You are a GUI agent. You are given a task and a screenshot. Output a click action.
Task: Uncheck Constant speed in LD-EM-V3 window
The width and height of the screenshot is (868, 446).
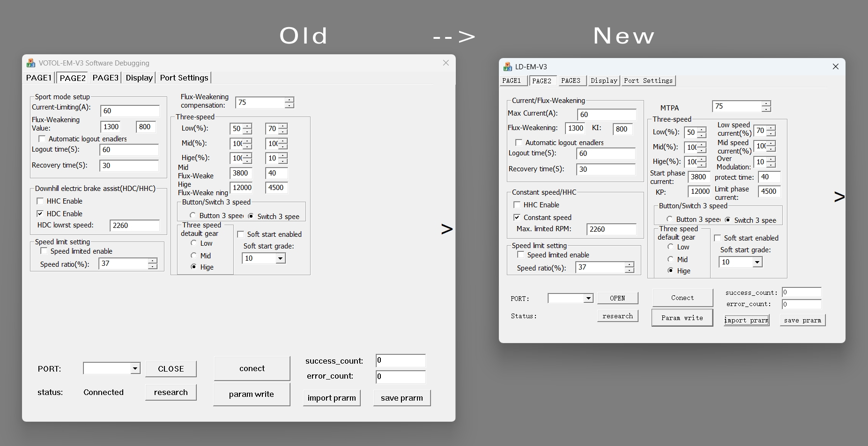[517, 218]
